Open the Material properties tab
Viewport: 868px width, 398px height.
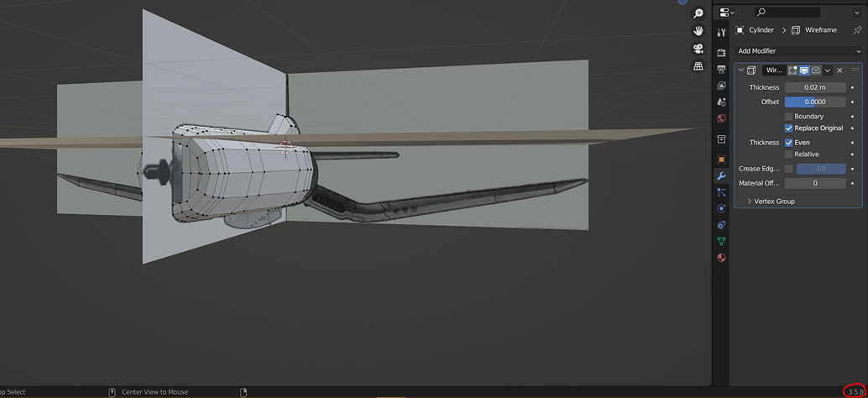721,258
